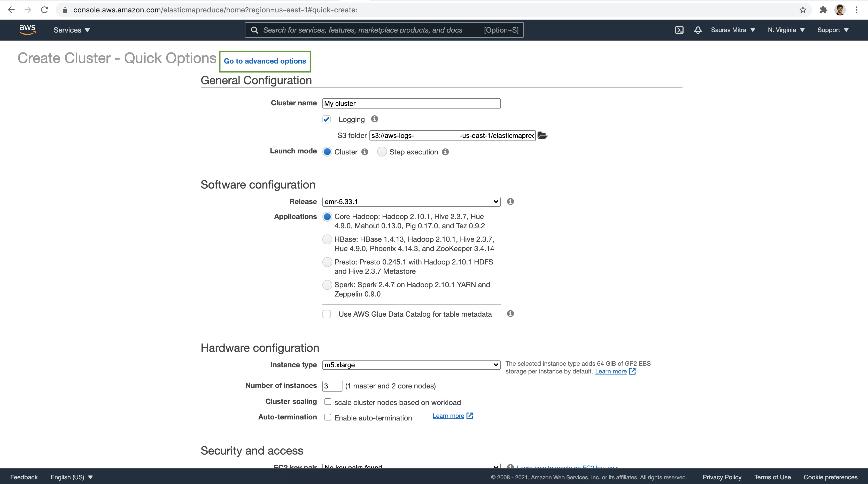Go to advanced options link
The height and width of the screenshot is (484, 868).
(265, 61)
